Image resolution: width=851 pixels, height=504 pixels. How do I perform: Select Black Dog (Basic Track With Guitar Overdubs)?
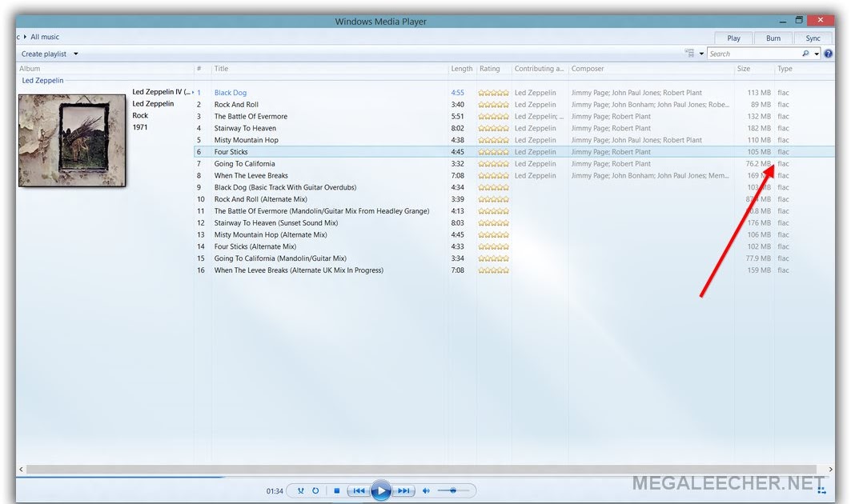[285, 188]
